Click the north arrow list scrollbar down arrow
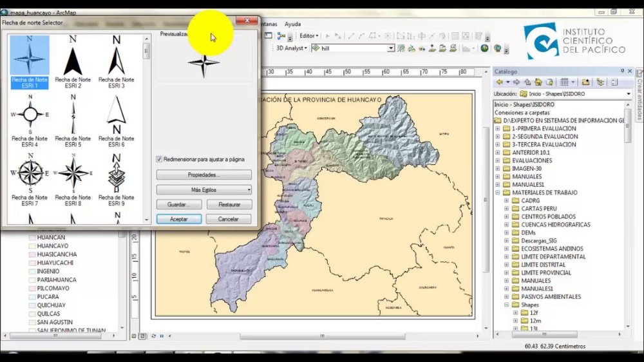The image size is (644, 362). pyautogui.click(x=147, y=220)
